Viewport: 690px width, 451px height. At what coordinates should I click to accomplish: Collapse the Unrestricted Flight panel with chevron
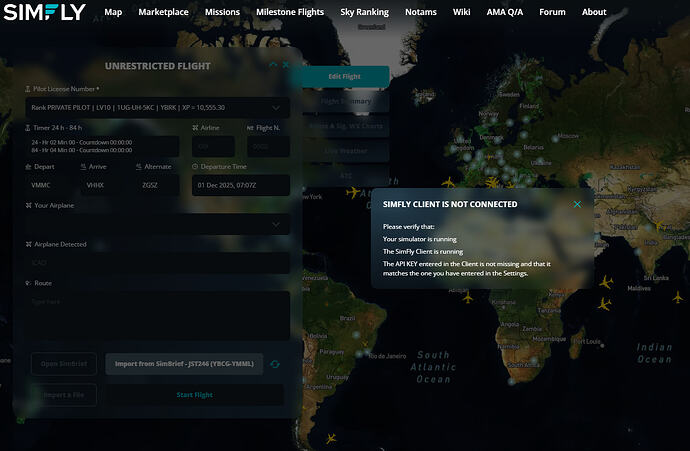point(273,65)
